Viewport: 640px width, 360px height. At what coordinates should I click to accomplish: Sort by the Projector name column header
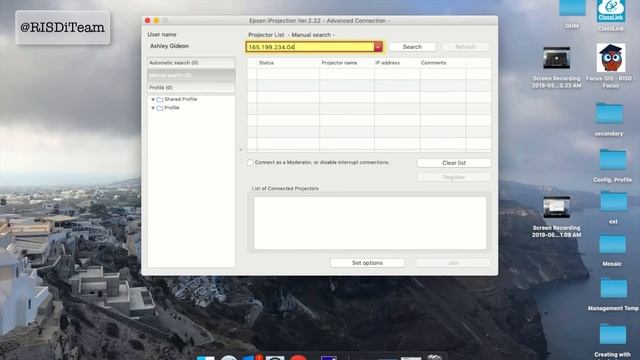pyautogui.click(x=347, y=63)
